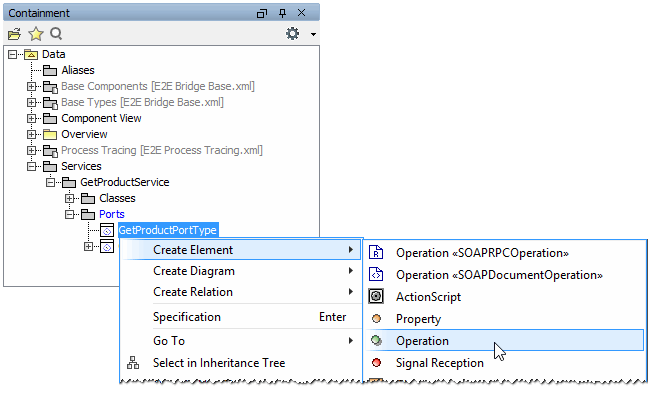Viewport: 651px width, 393px height.
Task: Open the gear options icon
Action: pos(292,34)
